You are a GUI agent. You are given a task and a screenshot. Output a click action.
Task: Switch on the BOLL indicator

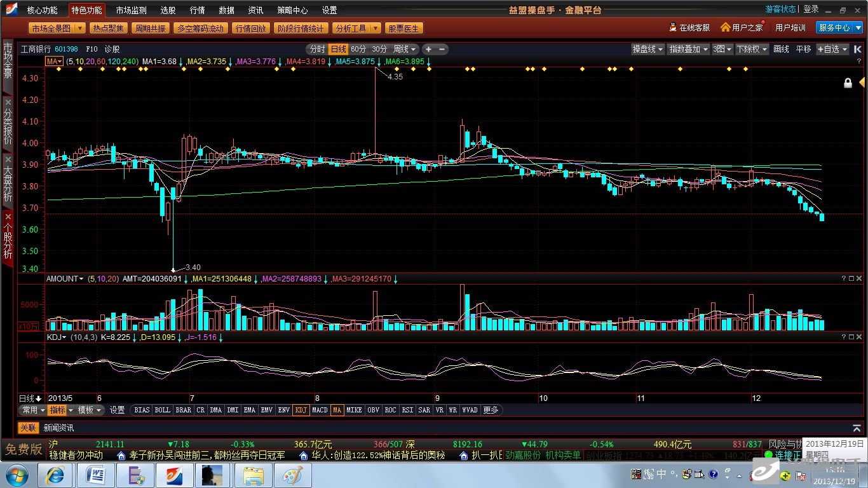(x=163, y=410)
